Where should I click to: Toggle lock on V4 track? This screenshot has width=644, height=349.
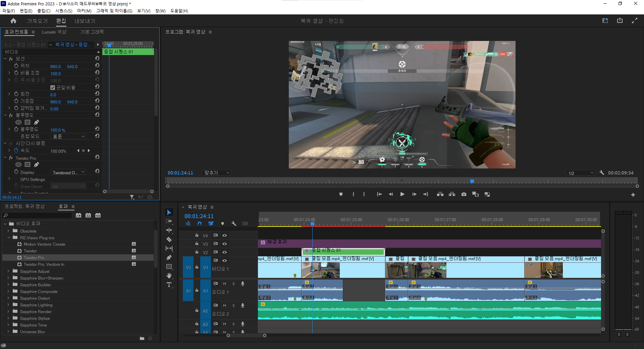197,235
